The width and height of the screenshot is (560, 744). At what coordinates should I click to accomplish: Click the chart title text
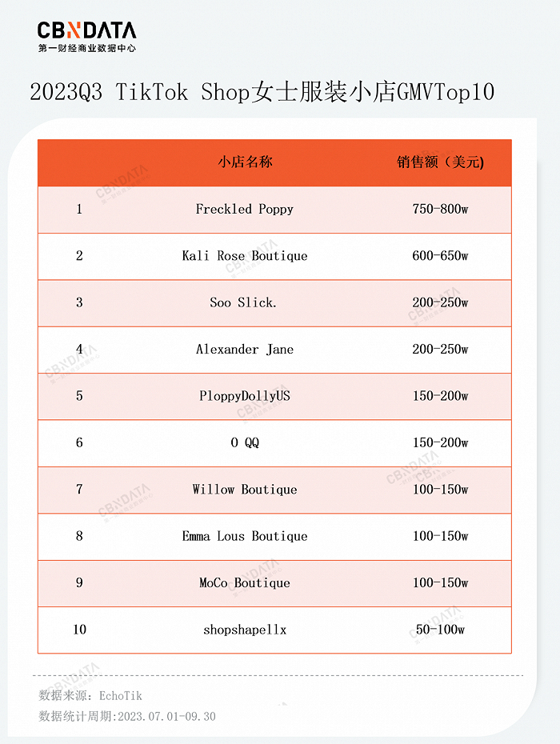tap(262, 93)
